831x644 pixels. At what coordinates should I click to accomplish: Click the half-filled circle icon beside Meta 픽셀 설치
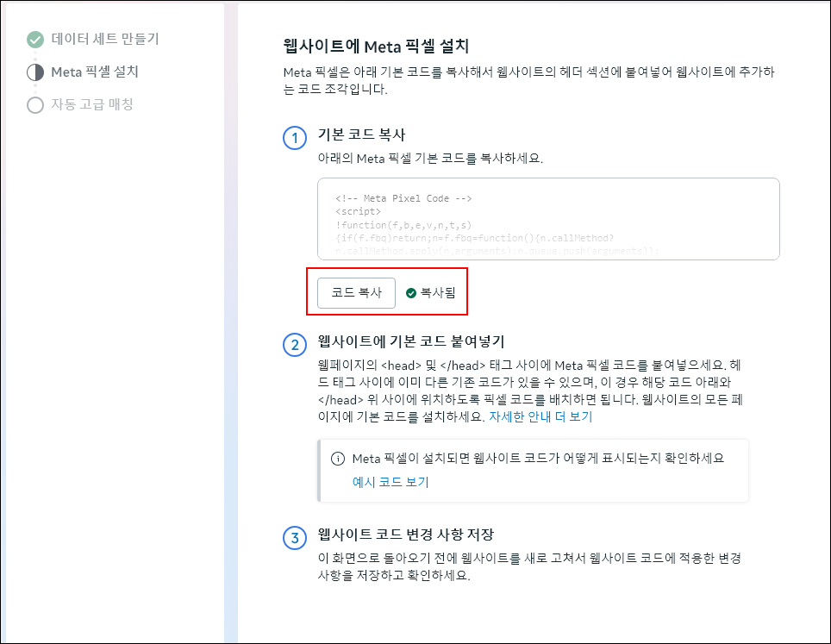pyautogui.click(x=34, y=72)
